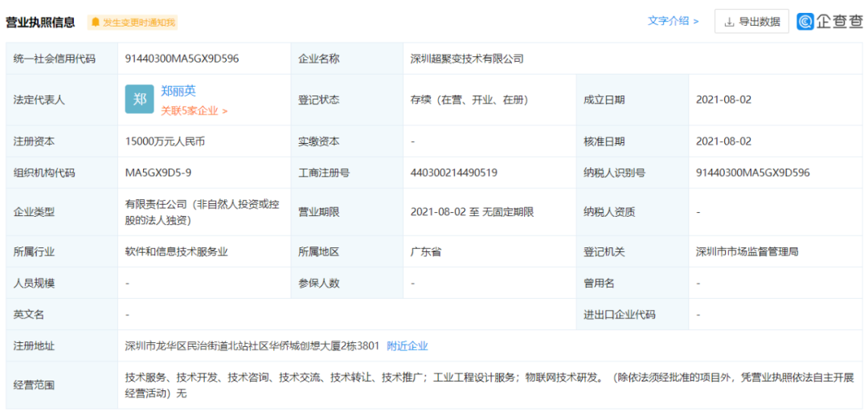Click the 郑 avatar icon

[x=140, y=100]
